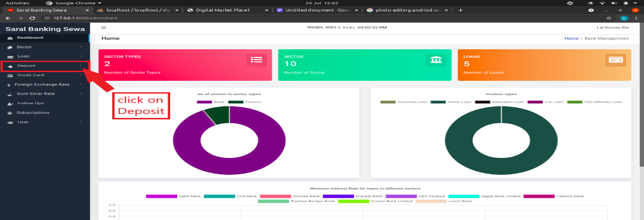This screenshot has width=644, height=220.
Task: Toggle the Finance legend entry off
Action: 245,102
